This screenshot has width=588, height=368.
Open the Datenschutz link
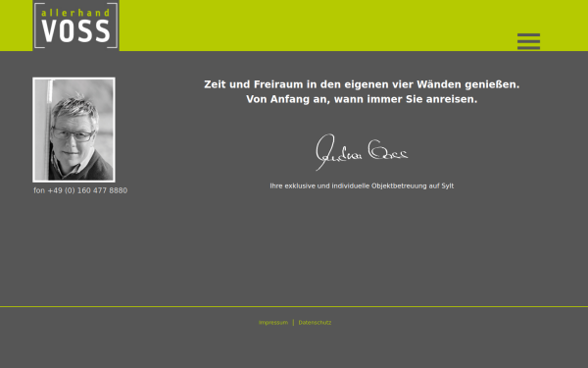click(315, 323)
